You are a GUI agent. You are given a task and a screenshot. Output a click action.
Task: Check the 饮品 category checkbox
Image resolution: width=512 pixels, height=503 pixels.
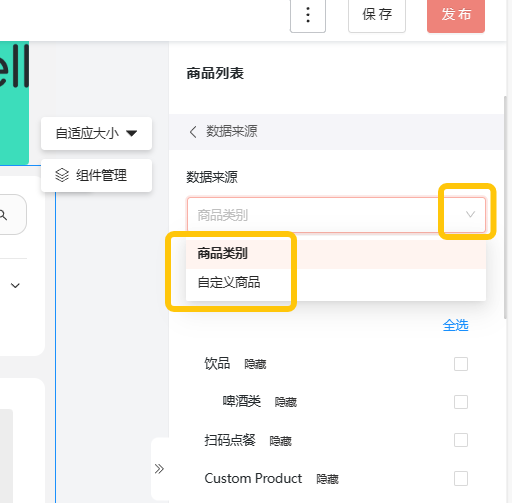point(461,364)
